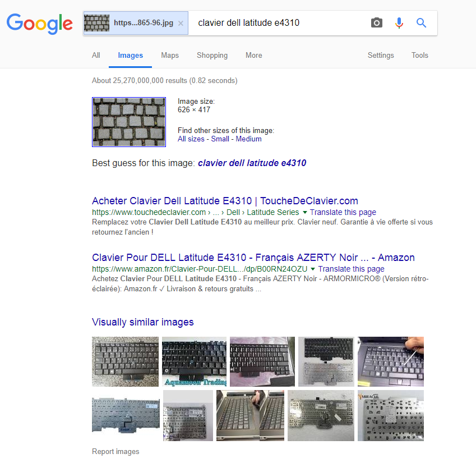Open the first similar keyboard image on speckled surface
Viewport: 476px width, 463px height.
click(125, 361)
